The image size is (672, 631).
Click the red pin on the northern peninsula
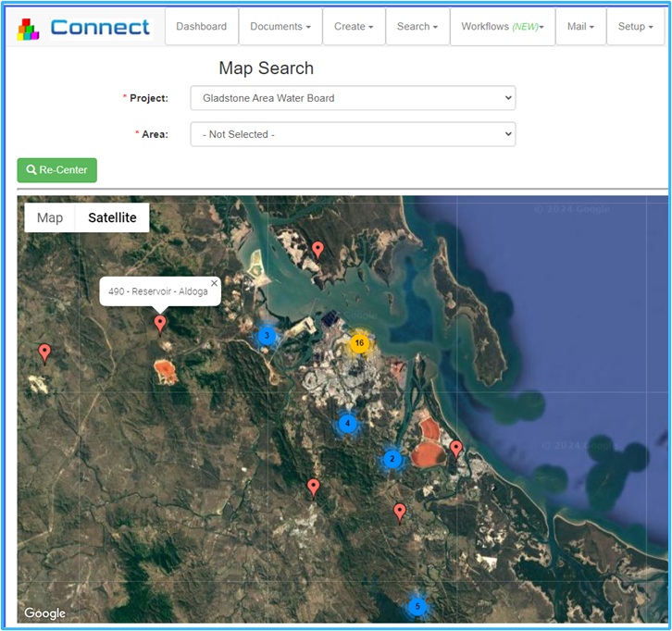click(x=317, y=250)
